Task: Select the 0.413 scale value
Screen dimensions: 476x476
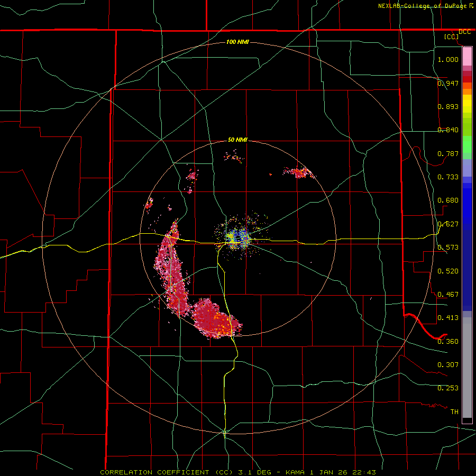Action: click(x=448, y=317)
